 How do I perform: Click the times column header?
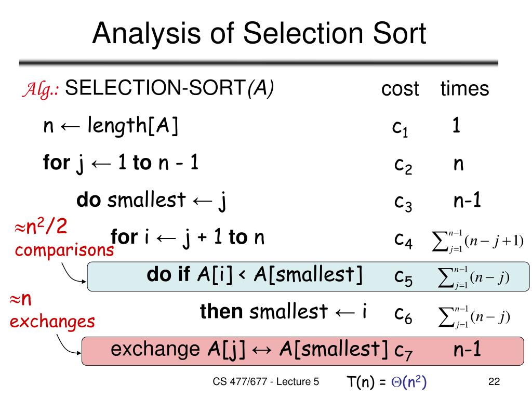(x=464, y=88)
